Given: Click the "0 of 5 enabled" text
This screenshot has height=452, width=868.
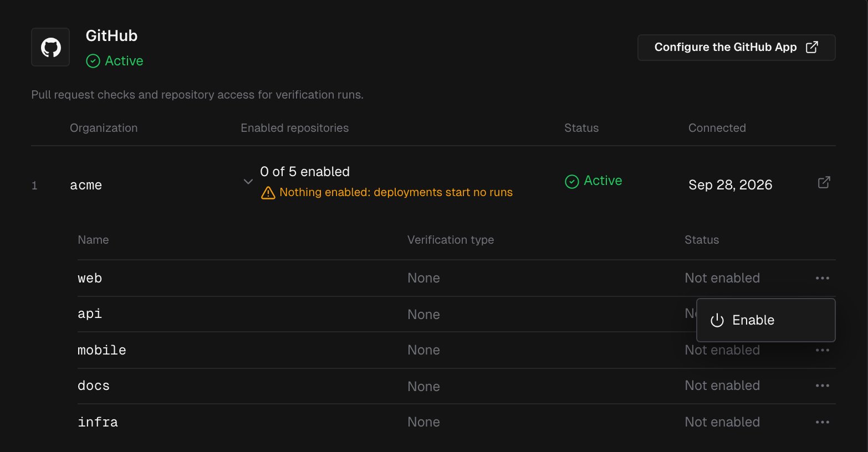Looking at the screenshot, I should tap(305, 172).
